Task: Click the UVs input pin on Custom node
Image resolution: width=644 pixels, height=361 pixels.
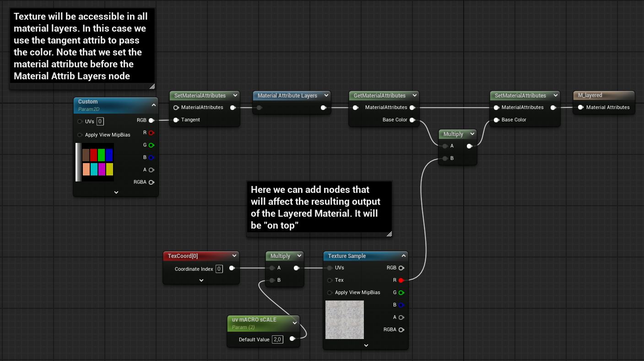Action: pos(80,121)
